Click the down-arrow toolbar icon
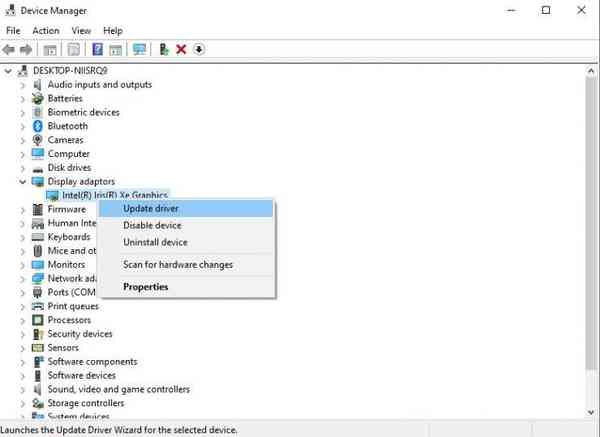This screenshot has height=437, width=600. click(x=198, y=49)
